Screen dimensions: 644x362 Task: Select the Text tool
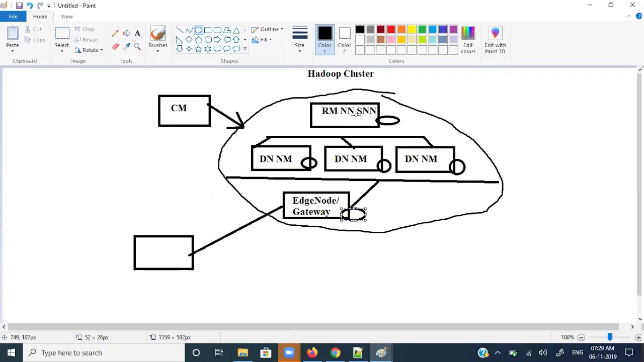pyautogui.click(x=137, y=34)
